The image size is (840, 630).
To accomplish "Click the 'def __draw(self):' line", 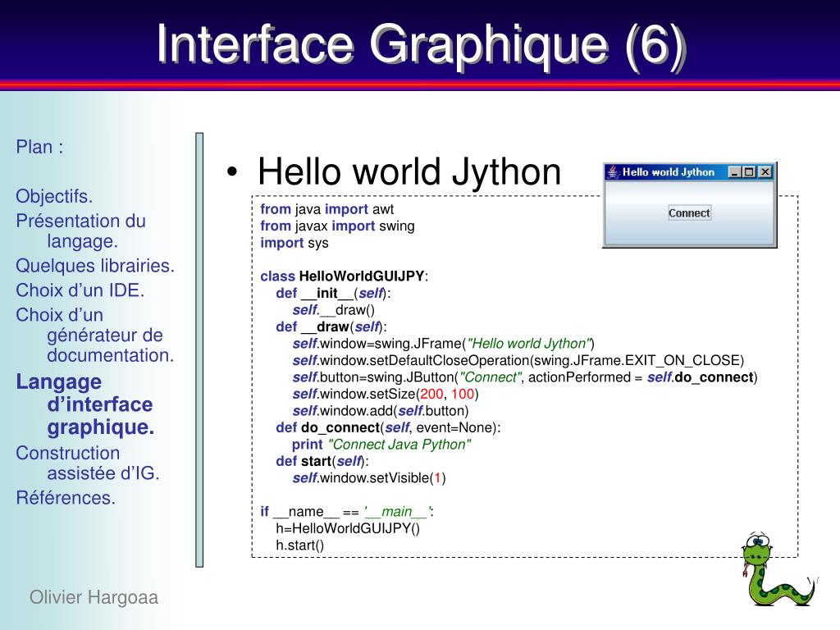I will point(331,326).
